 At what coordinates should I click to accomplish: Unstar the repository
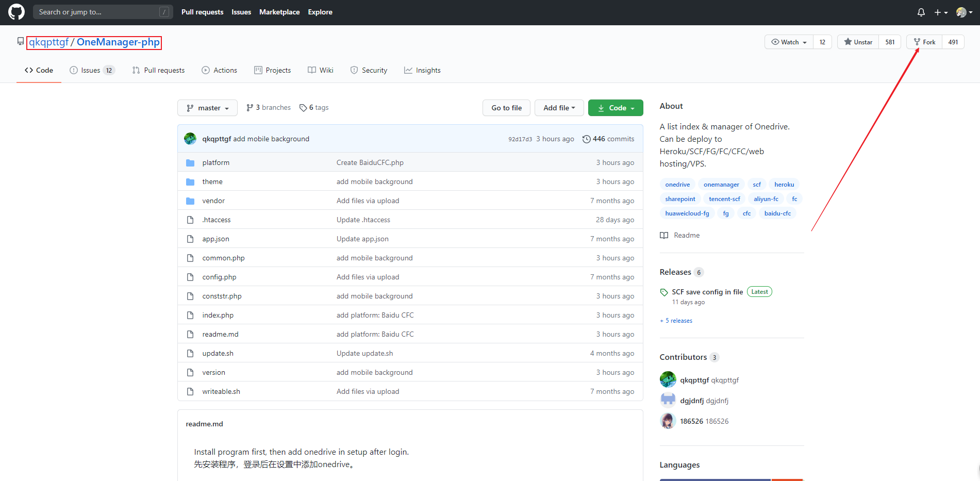858,42
